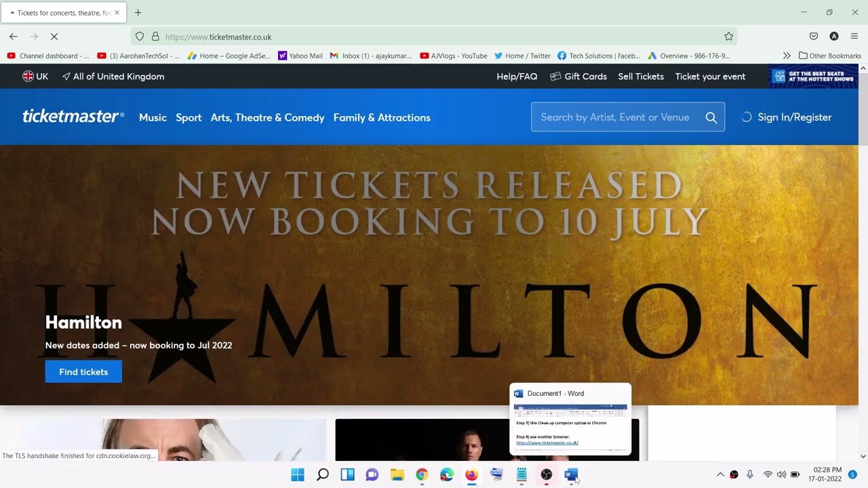
Task: Open the Inbox ajaykumar Gmail bookmark
Action: [371, 56]
